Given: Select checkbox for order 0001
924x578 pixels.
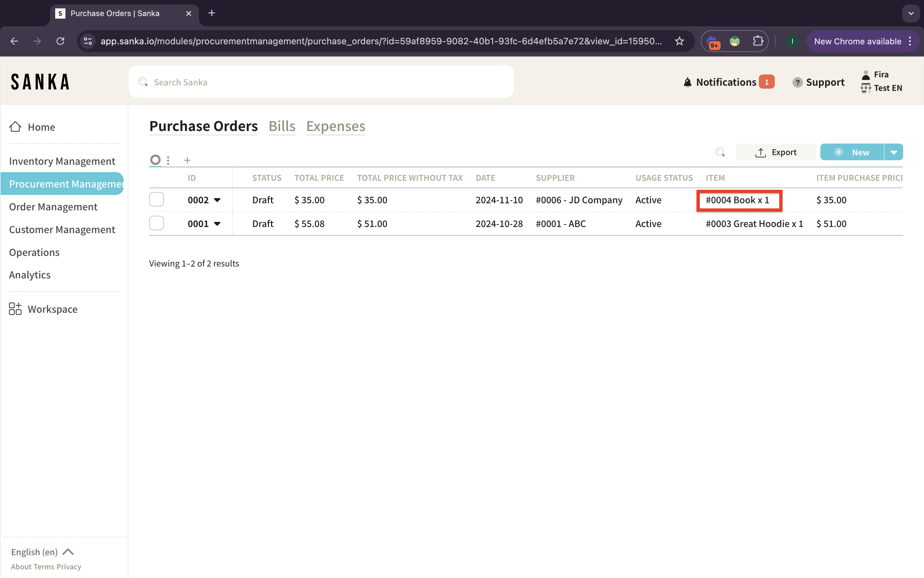Looking at the screenshot, I should click(x=157, y=223).
